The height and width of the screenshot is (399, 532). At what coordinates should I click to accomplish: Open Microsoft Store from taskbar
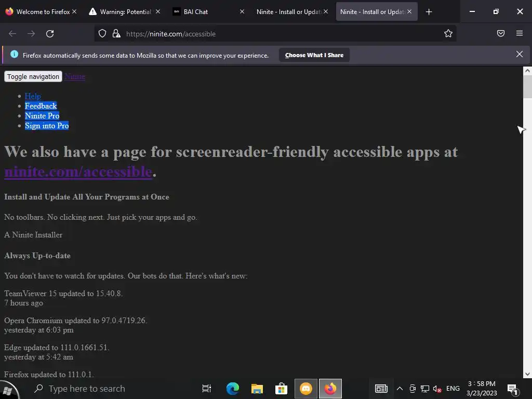click(x=281, y=389)
